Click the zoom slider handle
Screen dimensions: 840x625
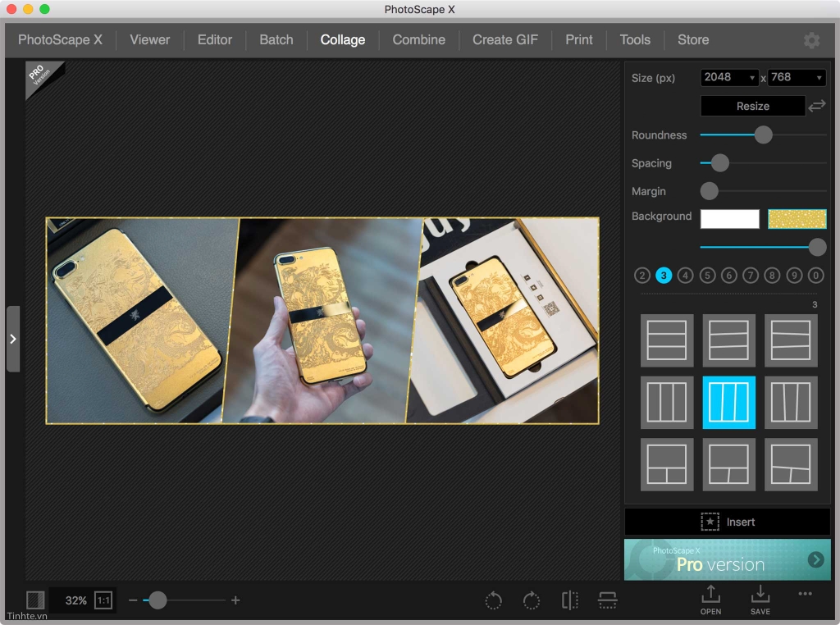[x=157, y=600]
